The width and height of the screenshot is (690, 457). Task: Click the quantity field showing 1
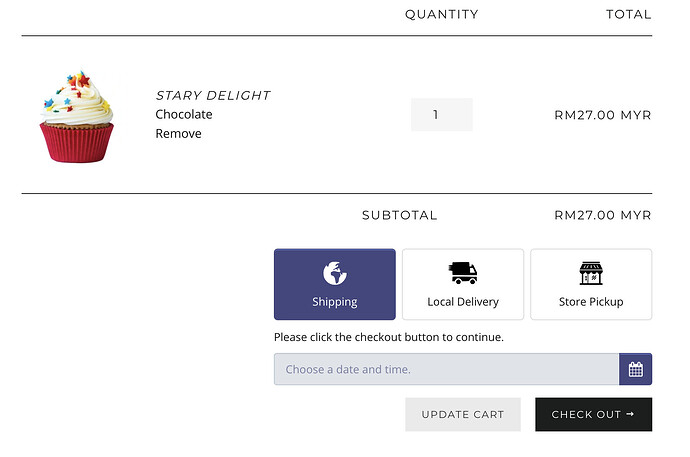[441, 115]
